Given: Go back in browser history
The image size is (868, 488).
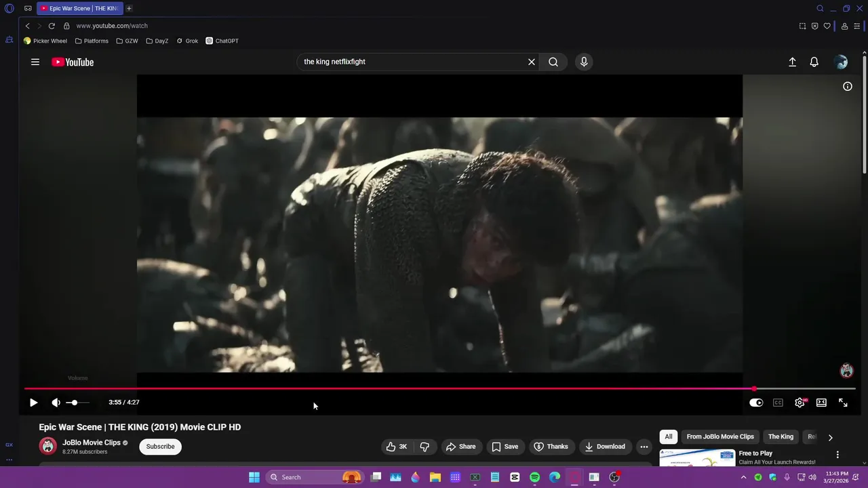Looking at the screenshot, I should 28,26.
